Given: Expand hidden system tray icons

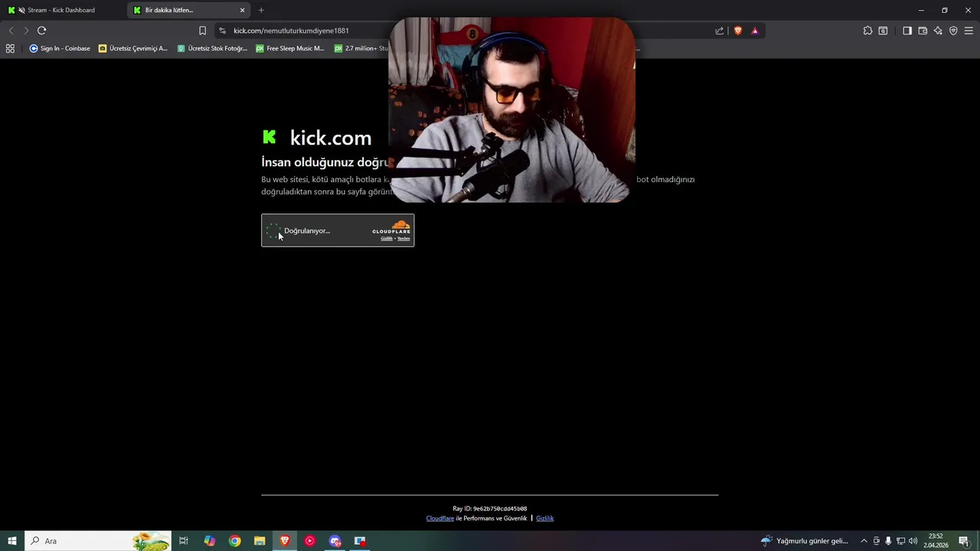Looking at the screenshot, I should coord(864,541).
